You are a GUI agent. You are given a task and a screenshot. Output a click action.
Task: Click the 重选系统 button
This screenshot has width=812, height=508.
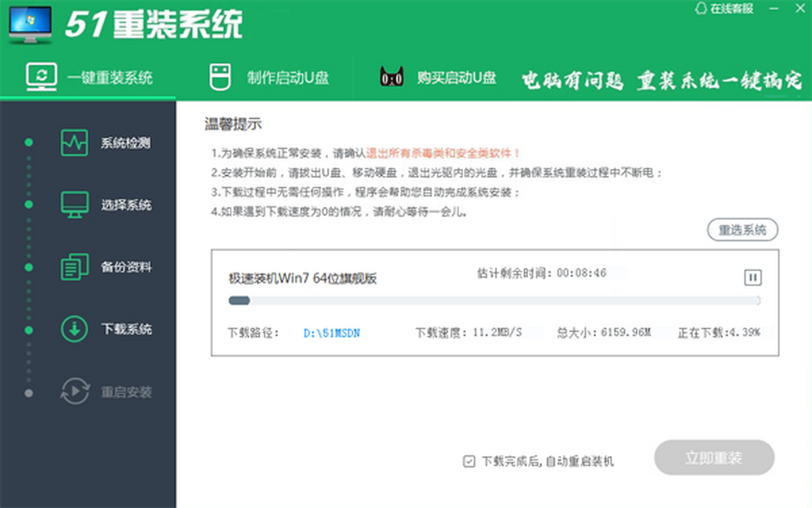(742, 230)
